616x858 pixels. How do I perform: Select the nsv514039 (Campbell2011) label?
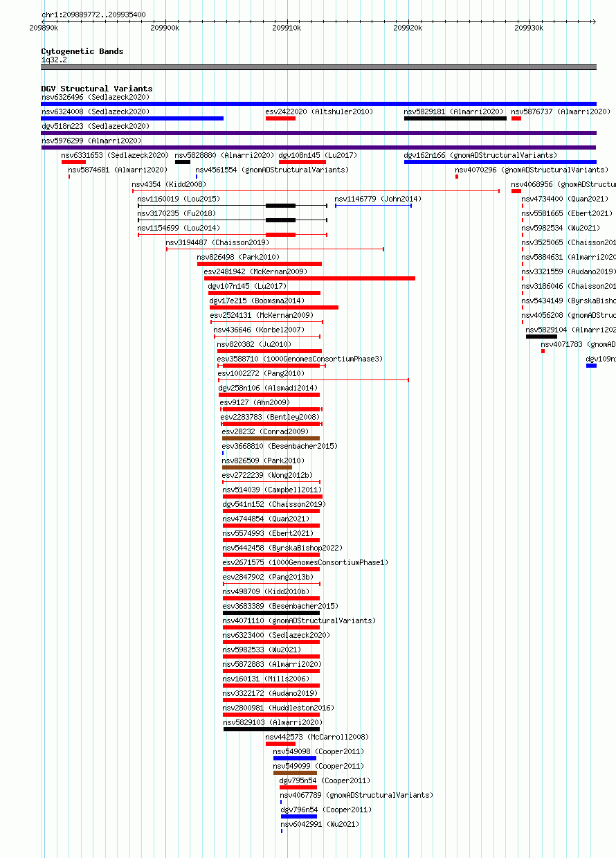(272, 490)
